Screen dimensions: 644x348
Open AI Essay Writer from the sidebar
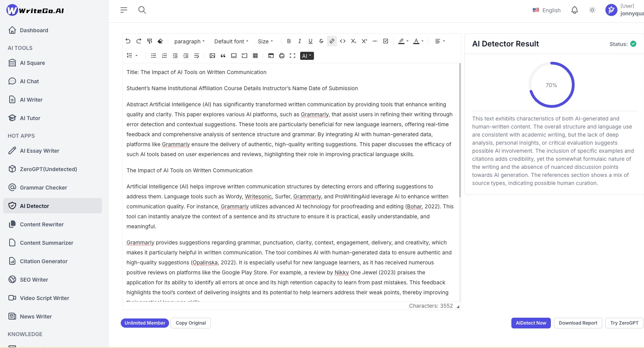[x=53, y=151]
